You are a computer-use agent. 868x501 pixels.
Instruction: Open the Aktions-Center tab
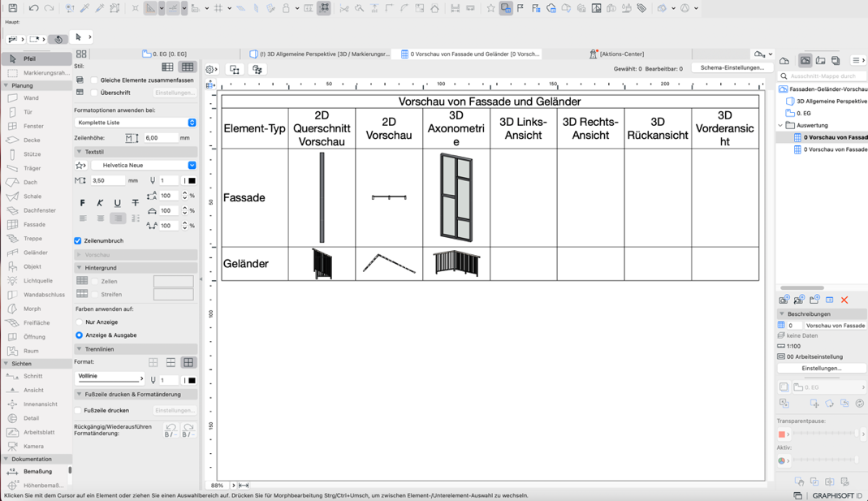coord(616,54)
